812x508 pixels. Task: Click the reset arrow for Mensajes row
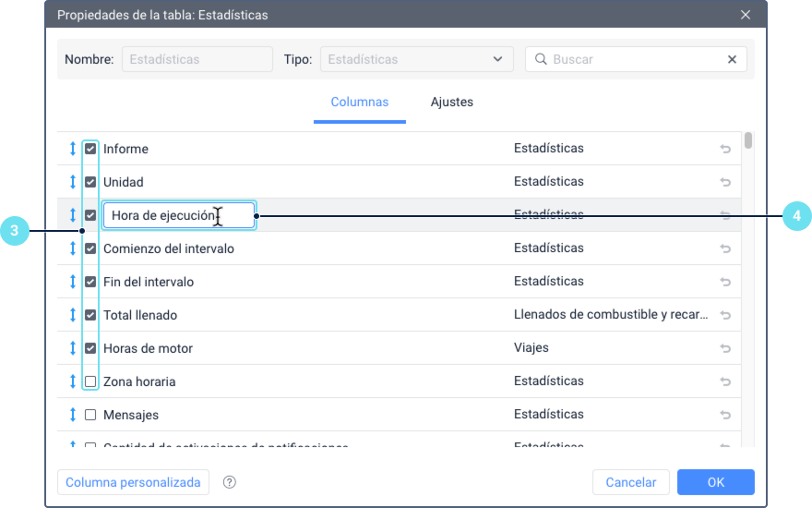click(725, 415)
